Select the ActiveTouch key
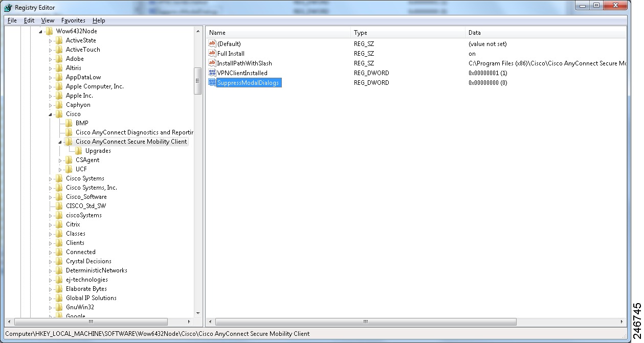The image size is (644, 343). (x=83, y=50)
